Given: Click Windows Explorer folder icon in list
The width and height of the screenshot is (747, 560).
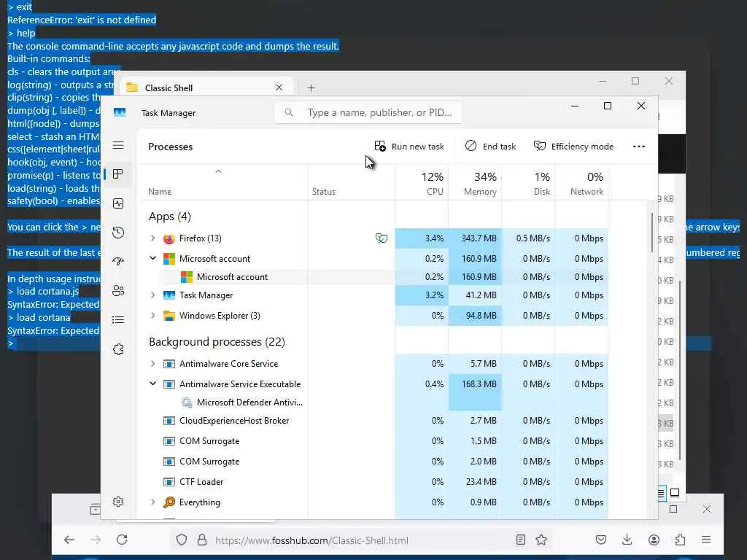Looking at the screenshot, I should point(169,315).
